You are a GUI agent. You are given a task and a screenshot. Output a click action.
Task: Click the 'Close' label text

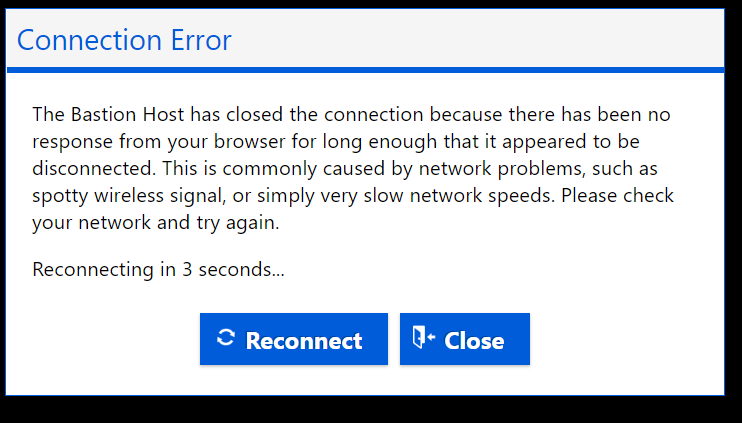click(x=474, y=341)
